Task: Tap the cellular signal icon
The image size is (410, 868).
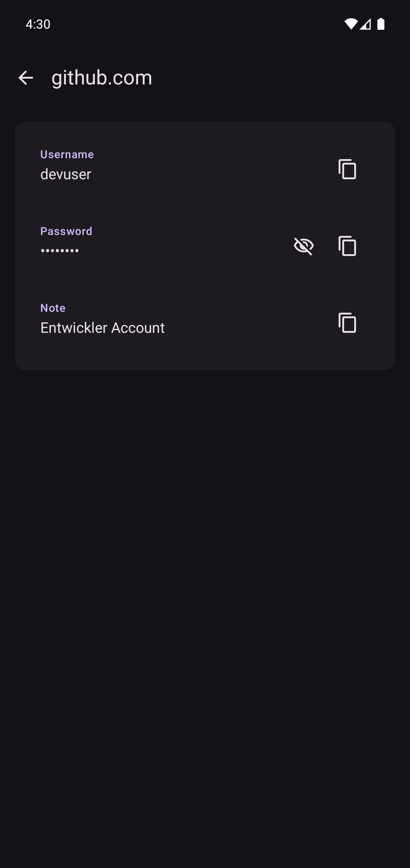Action: [x=365, y=24]
